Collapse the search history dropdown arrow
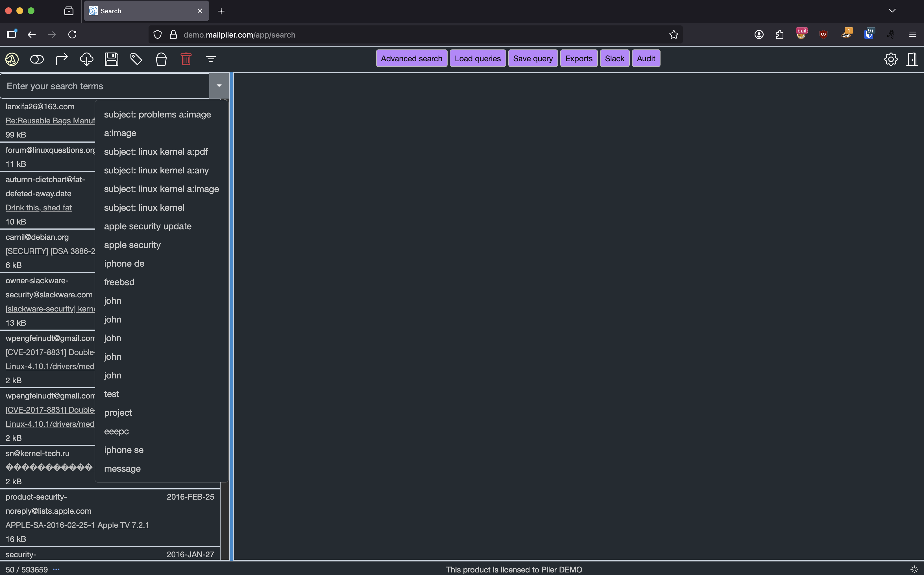The image size is (924, 575). (x=219, y=86)
